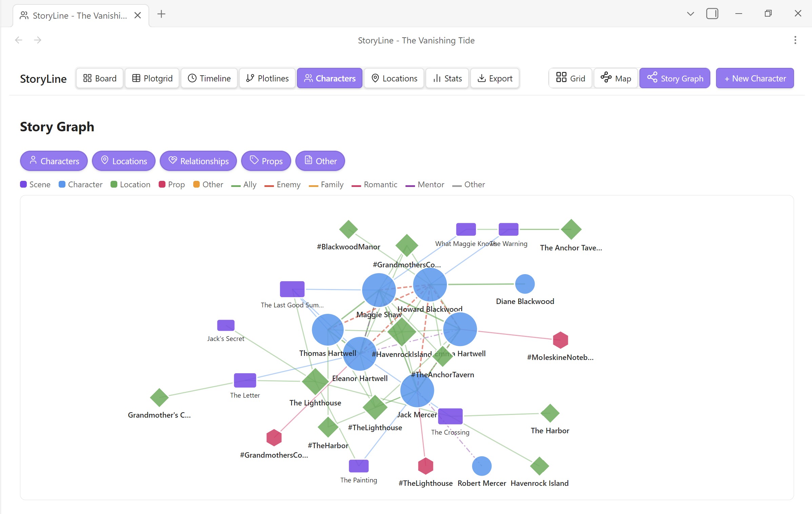Toggle the Relationships graph filter

pyautogui.click(x=198, y=161)
